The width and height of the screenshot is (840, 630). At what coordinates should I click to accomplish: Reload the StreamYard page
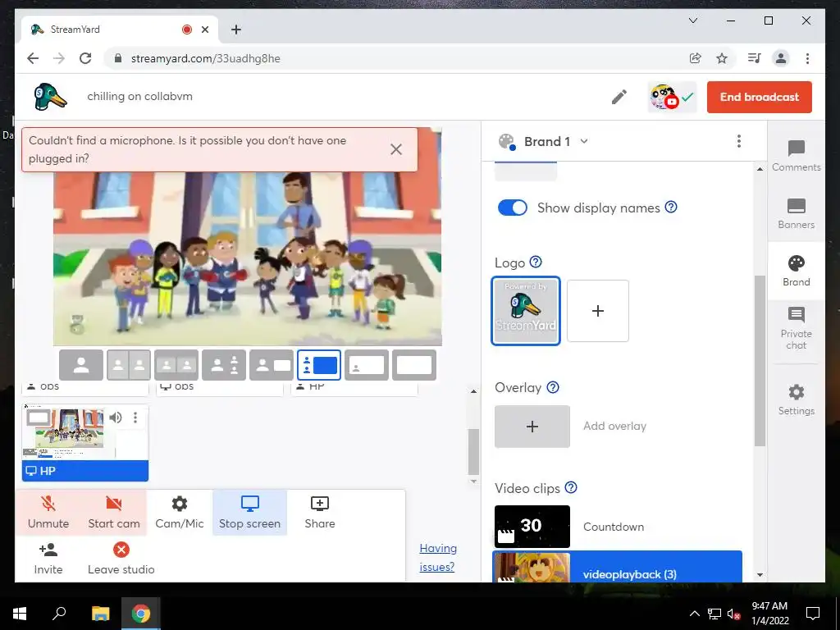(85, 58)
